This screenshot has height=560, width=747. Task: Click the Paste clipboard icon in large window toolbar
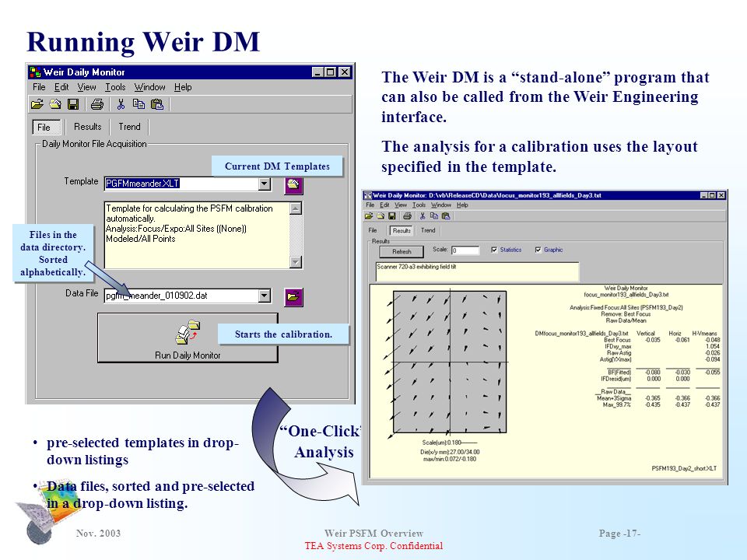tap(156, 103)
